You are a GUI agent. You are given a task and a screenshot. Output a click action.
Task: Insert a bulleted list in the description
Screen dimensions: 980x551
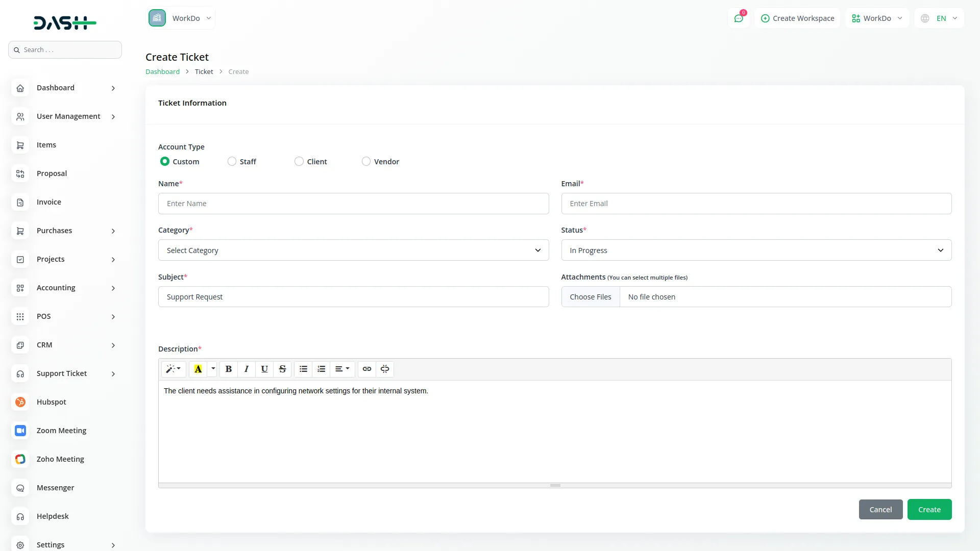click(303, 369)
